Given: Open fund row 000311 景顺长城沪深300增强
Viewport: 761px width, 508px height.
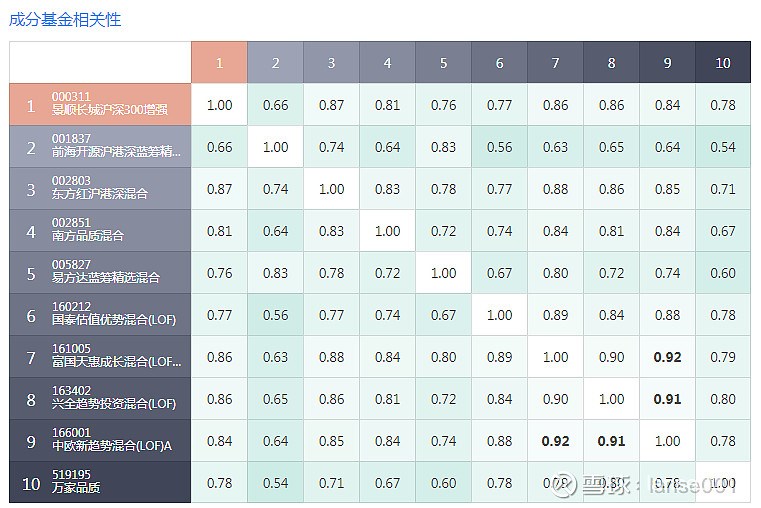Looking at the screenshot, I should (x=100, y=104).
